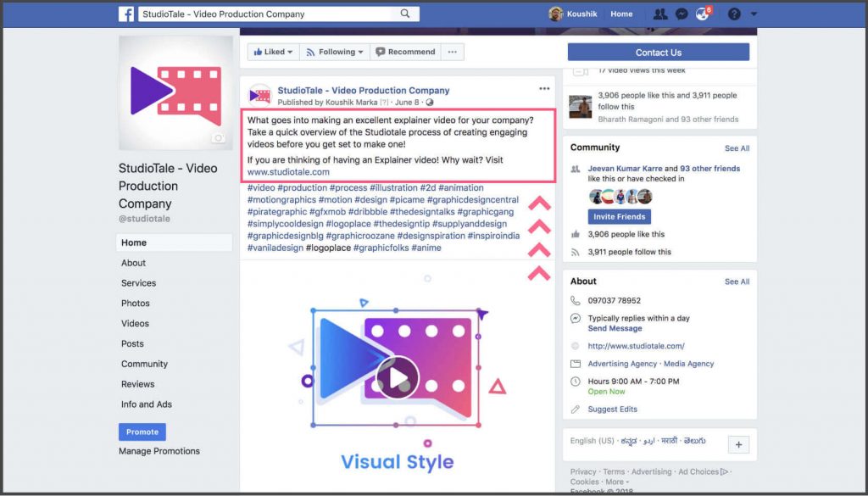Open the Messenger icon in top bar
This screenshot has height=496, width=868.
pos(682,14)
